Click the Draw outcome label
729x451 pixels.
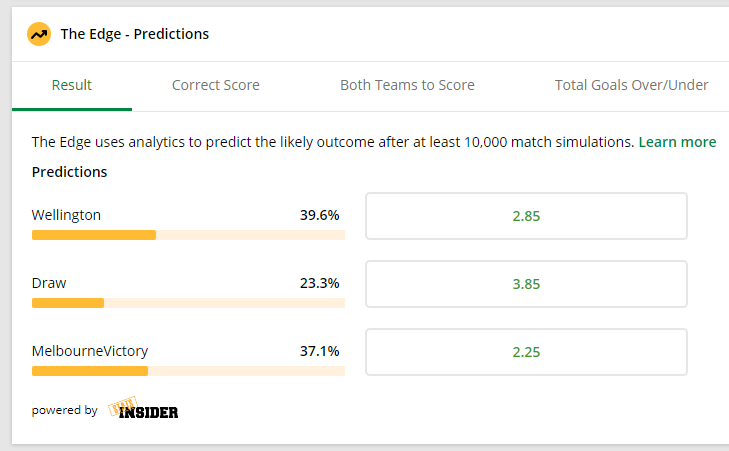click(49, 283)
